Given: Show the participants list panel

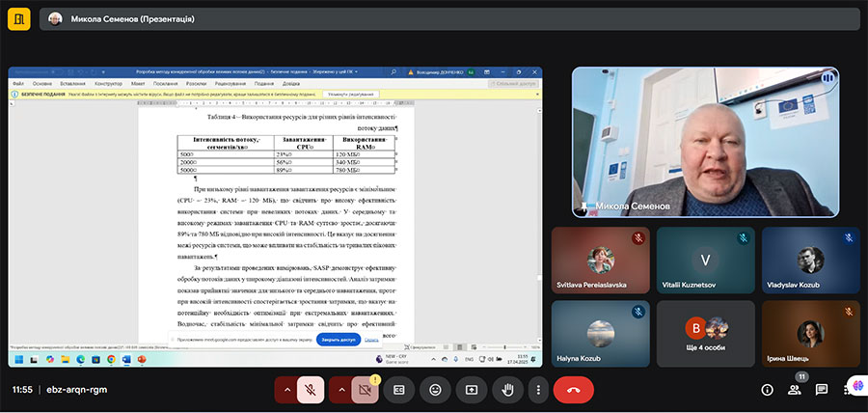Looking at the screenshot, I should (x=794, y=390).
